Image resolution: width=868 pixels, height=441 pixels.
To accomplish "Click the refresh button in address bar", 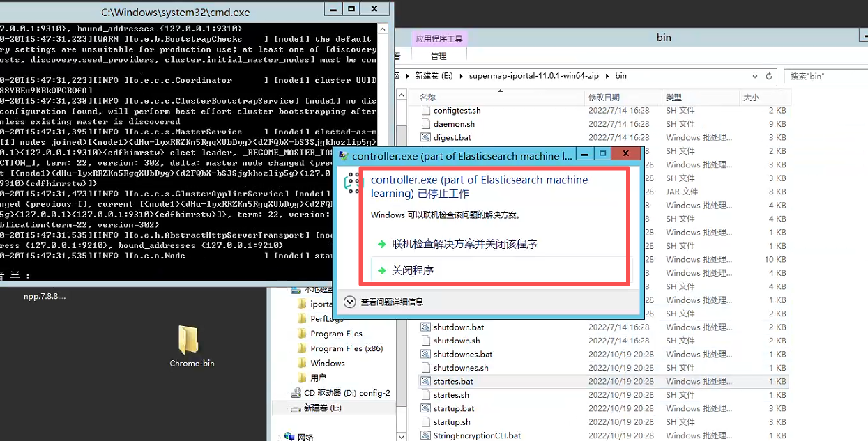I will point(769,76).
